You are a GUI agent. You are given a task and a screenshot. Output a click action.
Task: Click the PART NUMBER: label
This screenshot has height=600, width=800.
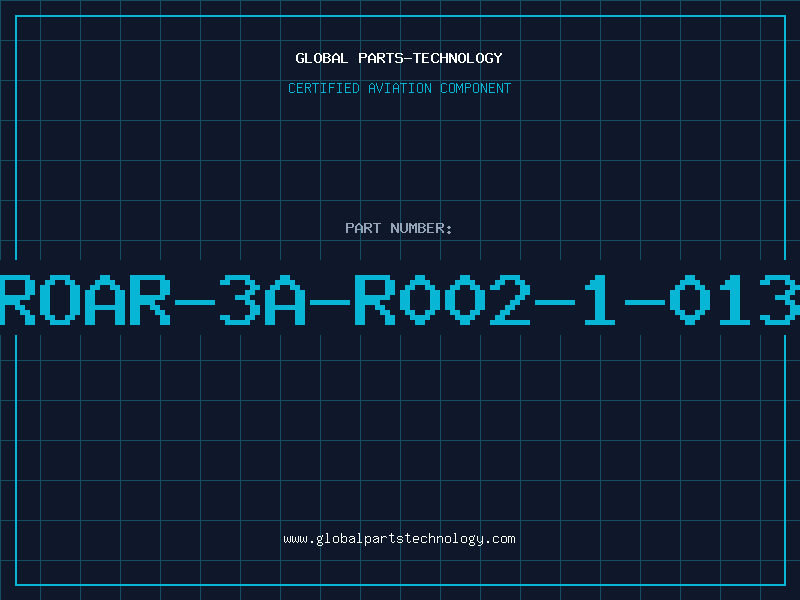[x=399, y=228]
